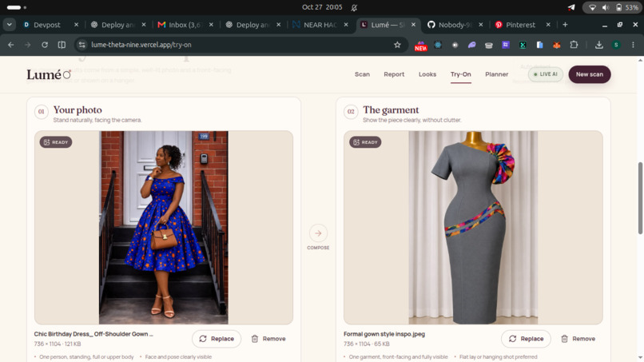This screenshot has height=362, width=644.
Task: Open the React DevTools extension icon
Action: (438, 45)
